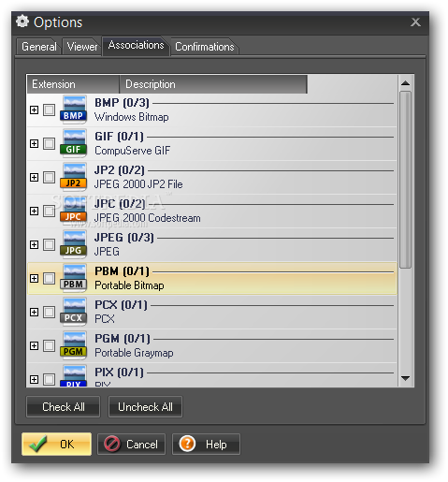This screenshot has width=448, height=482.
Task: Click the Check All button
Action: [64, 407]
